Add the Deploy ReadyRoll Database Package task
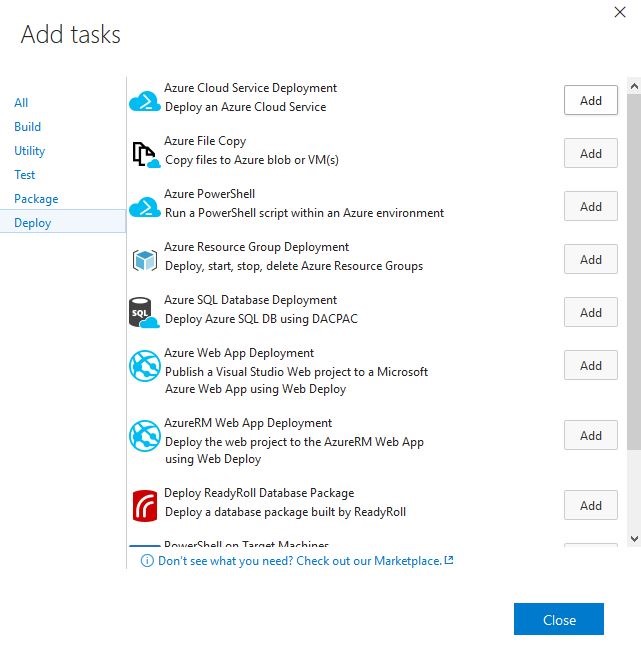This screenshot has width=641, height=657. (591, 506)
